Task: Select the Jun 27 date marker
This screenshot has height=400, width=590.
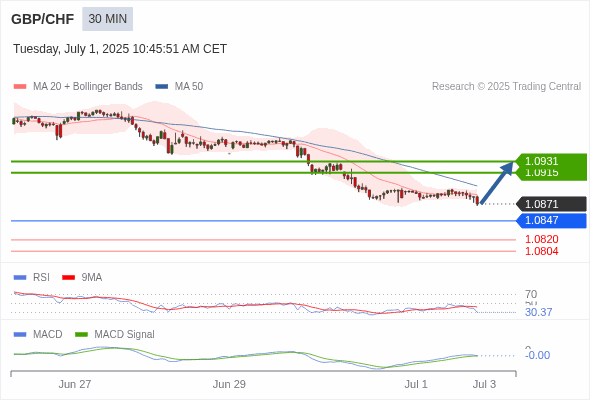Action: 75,384
